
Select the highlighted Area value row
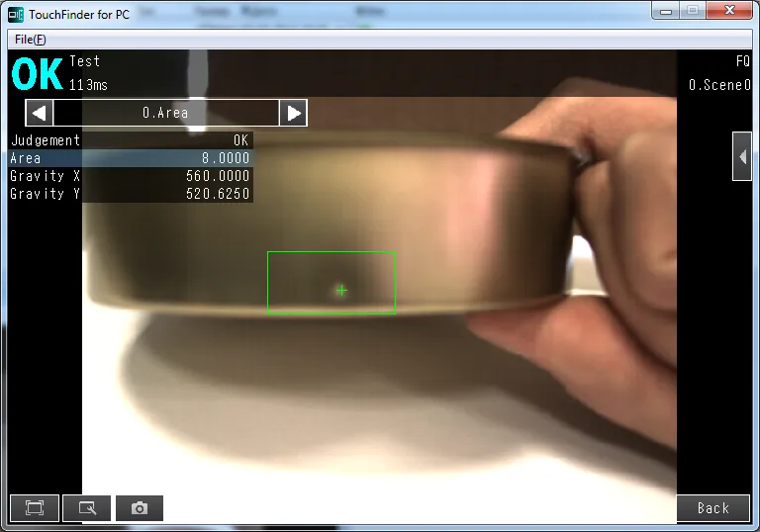click(x=130, y=158)
